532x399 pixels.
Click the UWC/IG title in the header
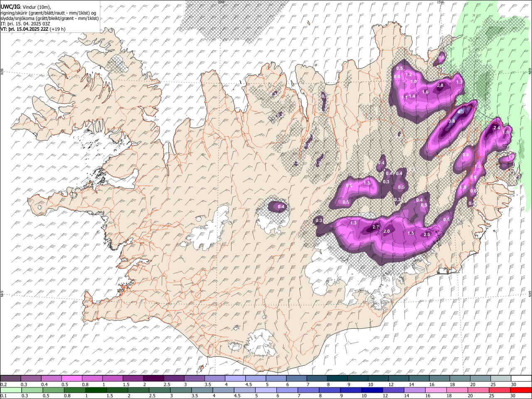(x=10, y=7)
